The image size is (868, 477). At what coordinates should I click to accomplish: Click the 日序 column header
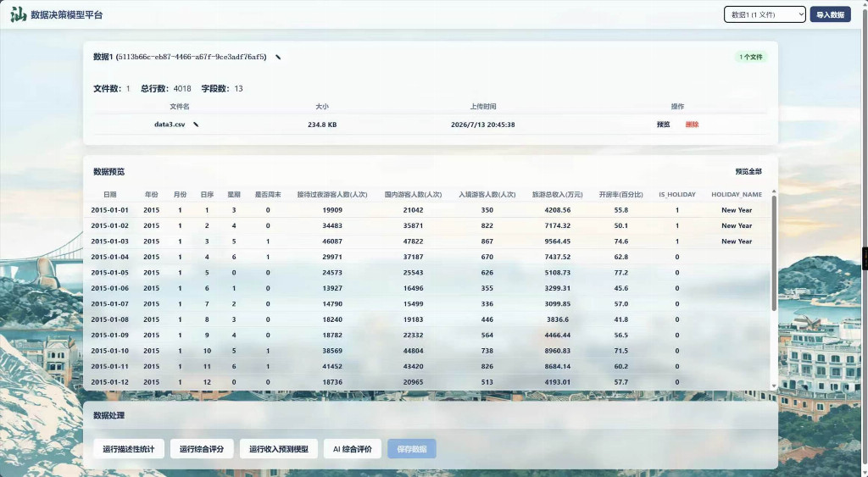coord(207,195)
